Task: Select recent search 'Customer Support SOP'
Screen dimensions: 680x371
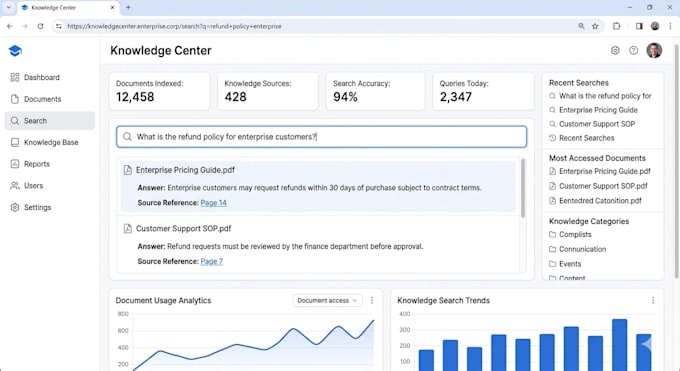Action: 597,124
